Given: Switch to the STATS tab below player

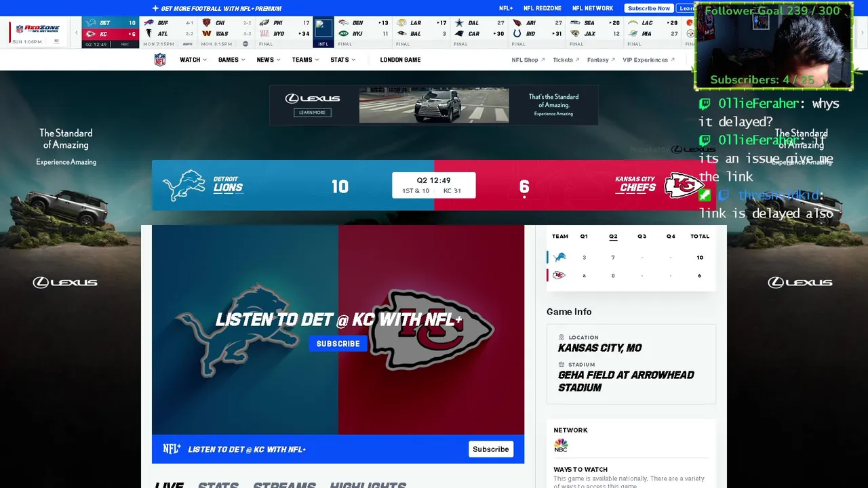Looking at the screenshot, I should 218,485.
